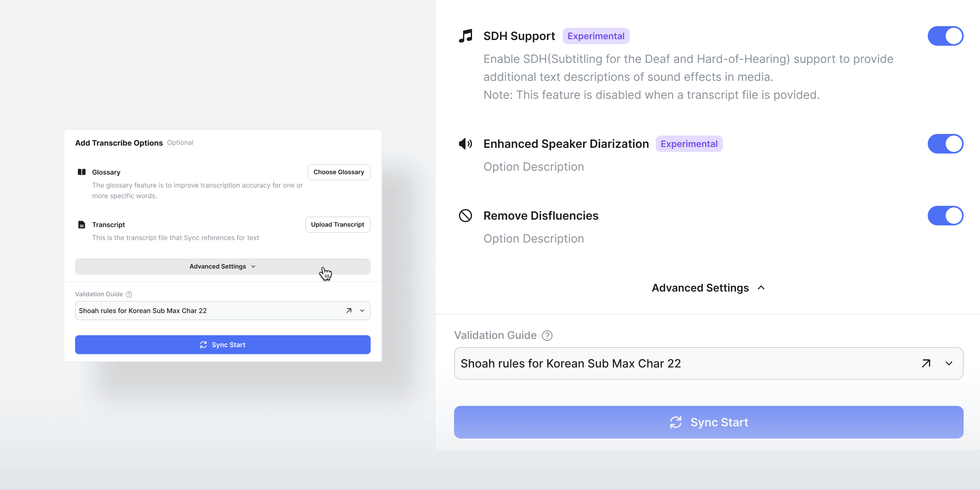Open validation guide dropdown chevron in small panel

coord(362,311)
